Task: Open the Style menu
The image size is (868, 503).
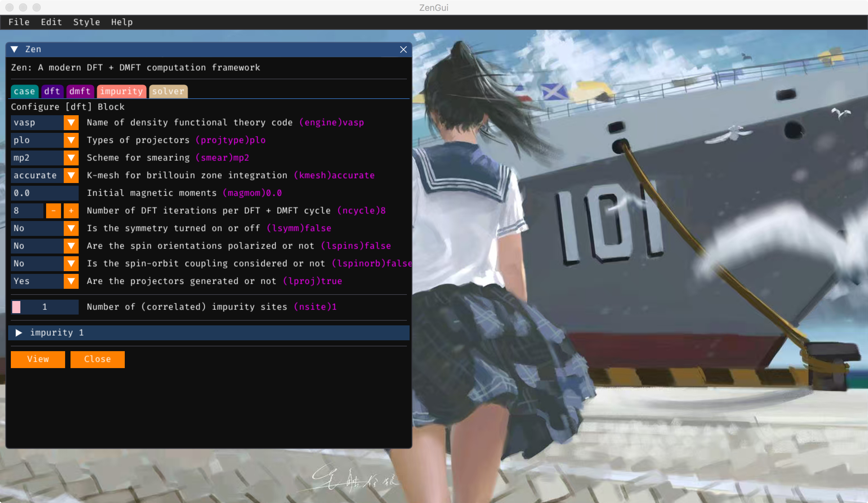Action: (86, 22)
